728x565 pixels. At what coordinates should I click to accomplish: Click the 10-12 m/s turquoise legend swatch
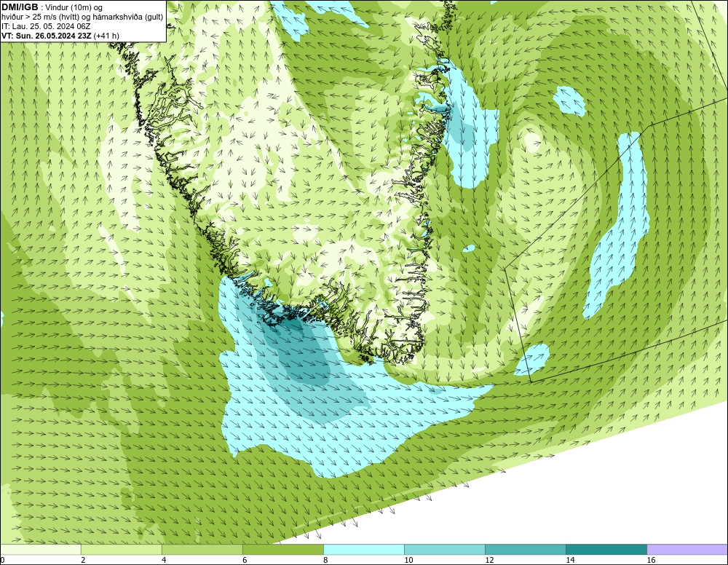(445, 550)
